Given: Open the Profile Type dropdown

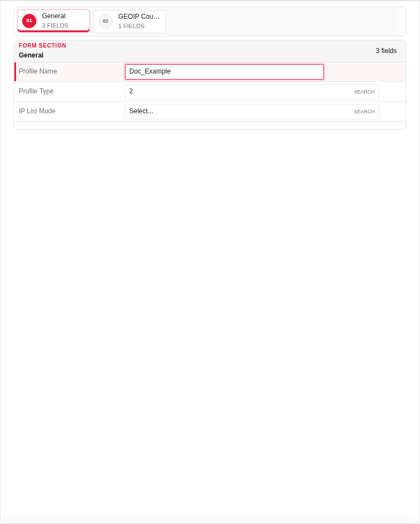Looking at the screenshot, I should 252,92.
